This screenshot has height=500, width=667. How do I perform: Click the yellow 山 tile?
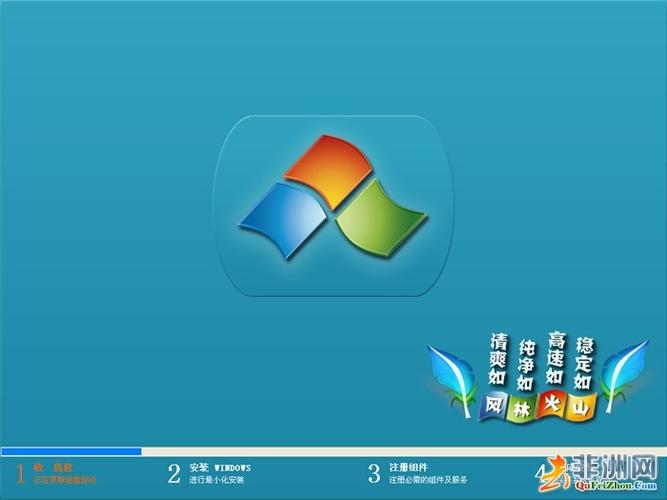[x=581, y=408]
